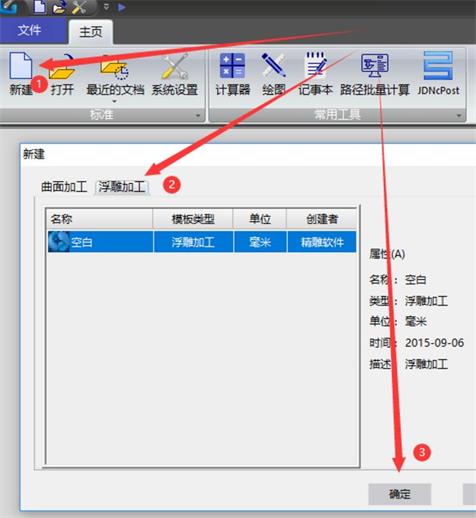Click the open-folder icon in quick access bar

click(x=59, y=7)
